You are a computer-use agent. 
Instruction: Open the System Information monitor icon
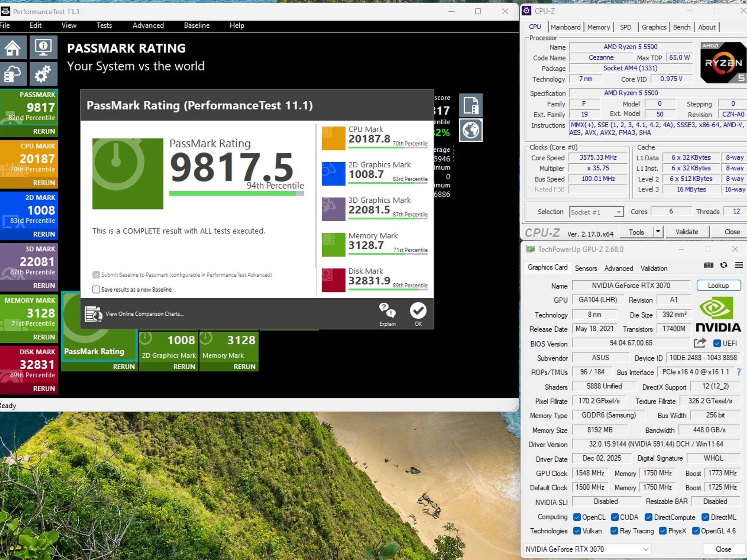43,47
